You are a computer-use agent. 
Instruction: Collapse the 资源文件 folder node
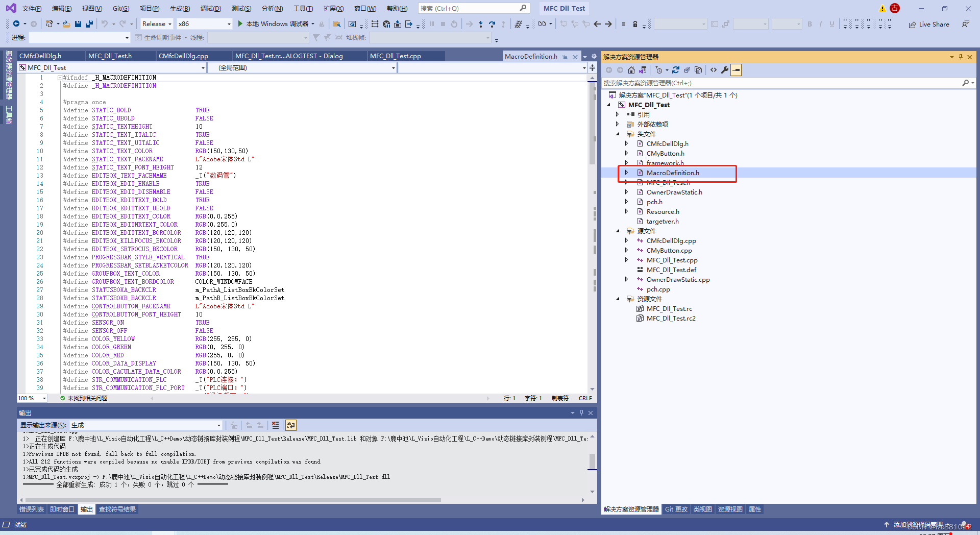(618, 299)
